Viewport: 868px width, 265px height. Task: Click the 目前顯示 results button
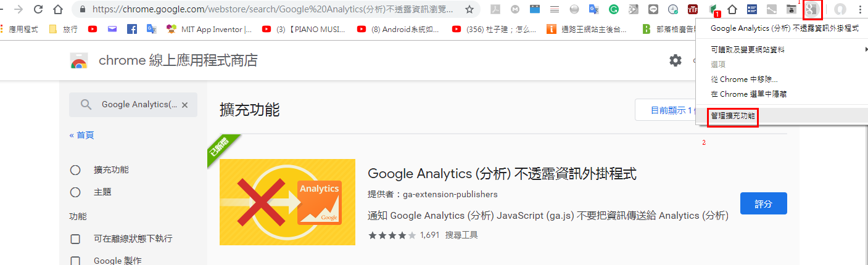[x=666, y=110]
